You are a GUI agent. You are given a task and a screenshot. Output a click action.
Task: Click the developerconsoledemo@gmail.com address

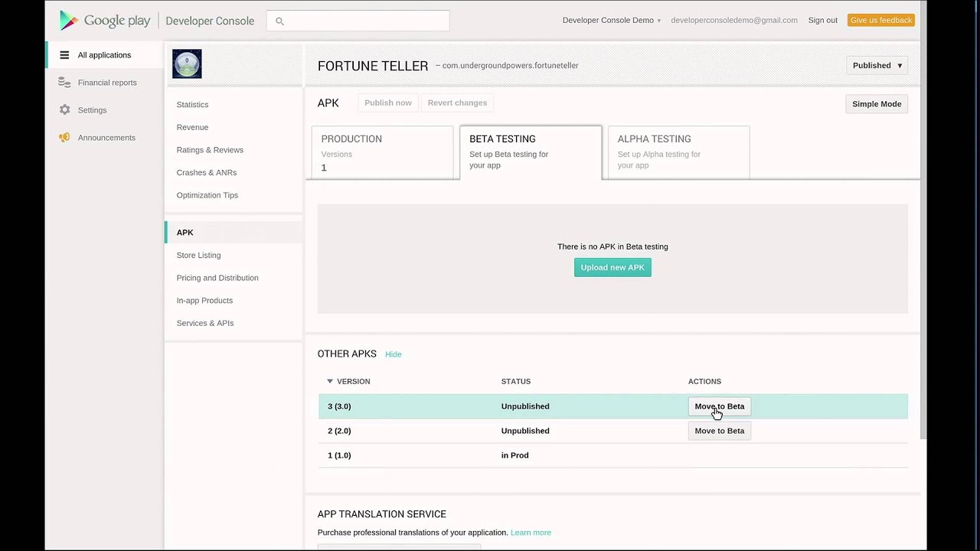(x=734, y=21)
